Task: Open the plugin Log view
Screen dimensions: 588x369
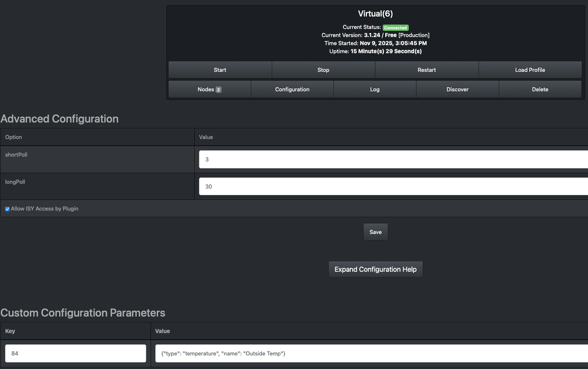Action: pyautogui.click(x=375, y=89)
